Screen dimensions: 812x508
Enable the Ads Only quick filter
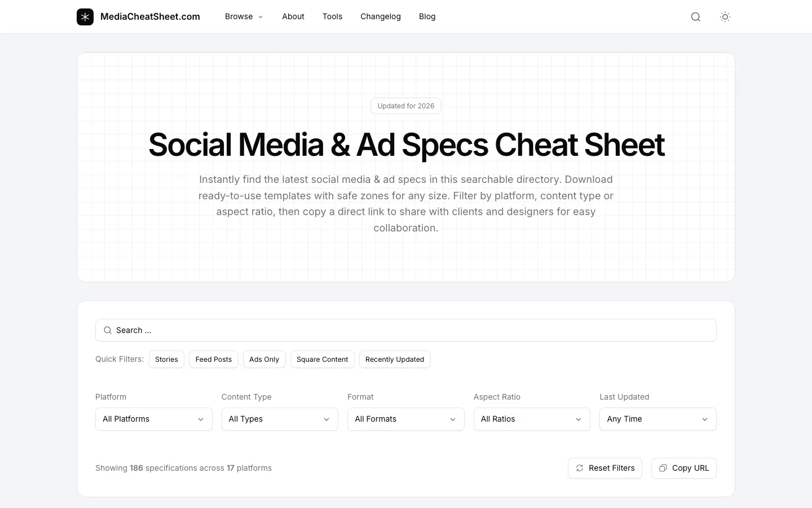264,360
